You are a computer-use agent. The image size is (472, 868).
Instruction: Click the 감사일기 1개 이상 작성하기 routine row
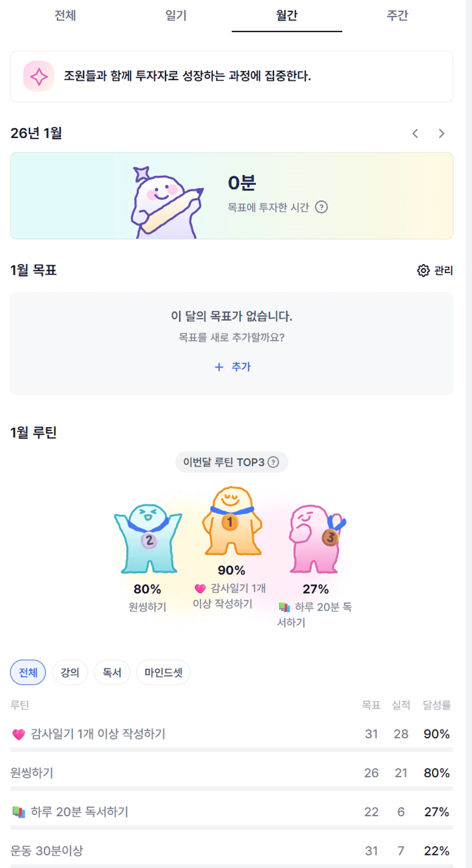[98, 734]
